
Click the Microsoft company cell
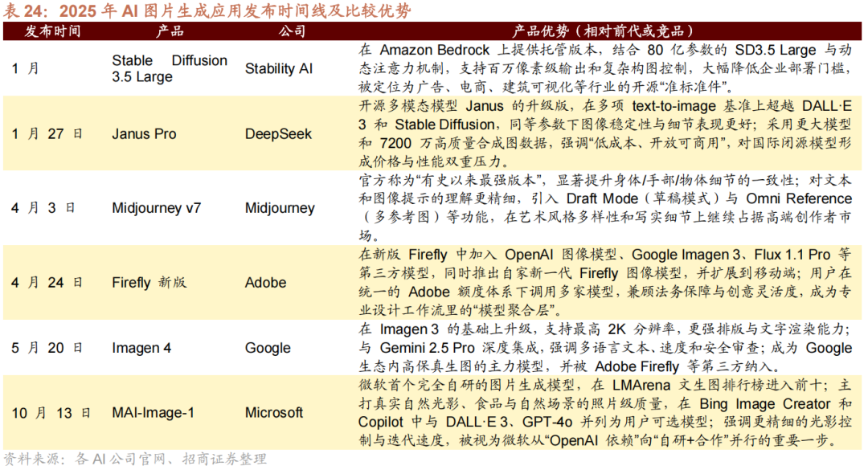pyautogui.click(x=274, y=413)
